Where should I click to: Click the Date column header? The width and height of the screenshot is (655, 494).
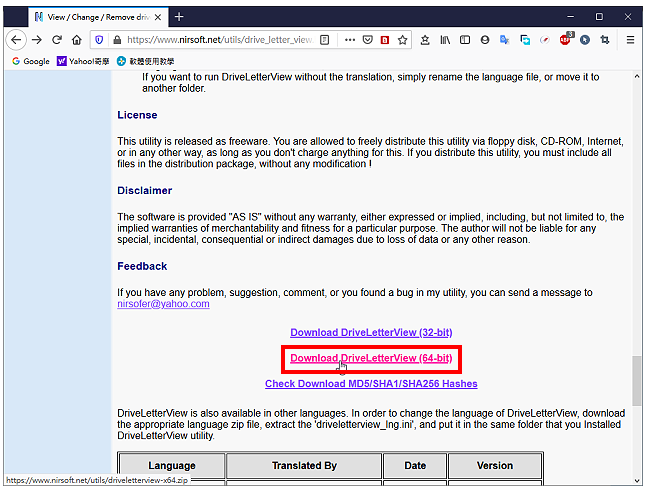(x=415, y=465)
